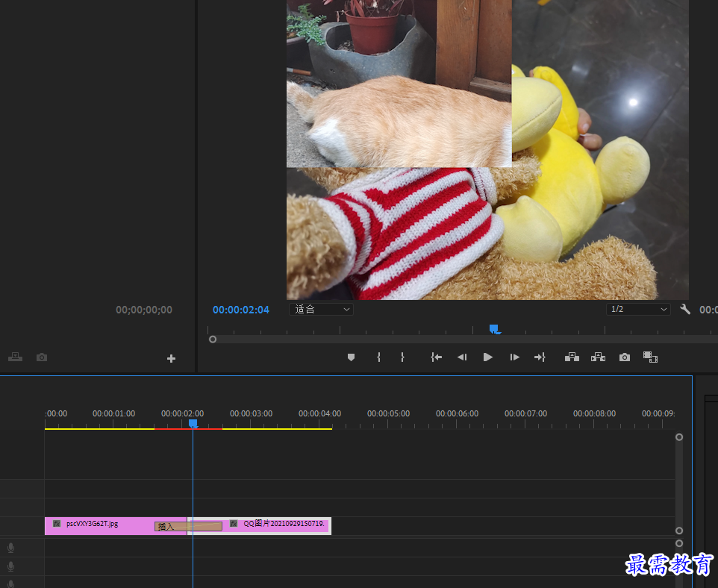Open Program monitor wrench settings
Image resolution: width=718 pixels, height=588 pixels.
(685, 309)
